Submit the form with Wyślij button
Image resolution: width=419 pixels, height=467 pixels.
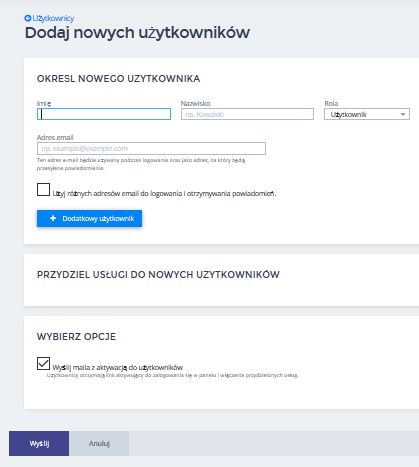click(39, 443)
